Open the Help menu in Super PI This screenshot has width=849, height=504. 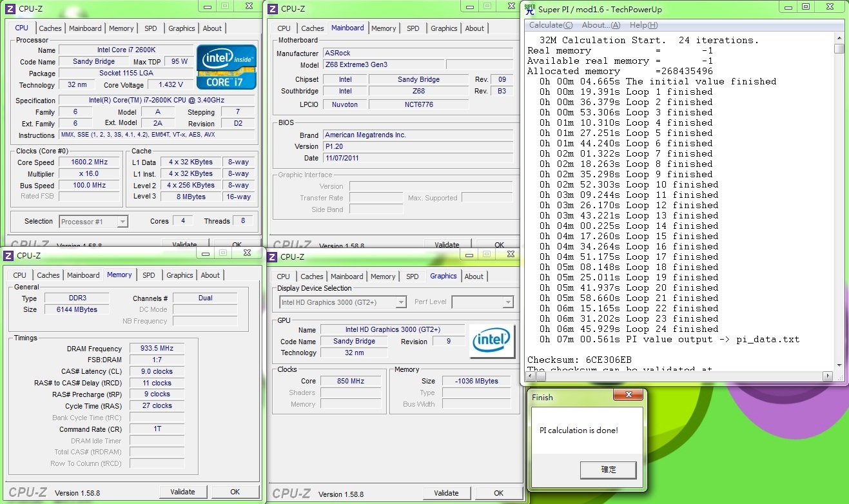[643, 25]
